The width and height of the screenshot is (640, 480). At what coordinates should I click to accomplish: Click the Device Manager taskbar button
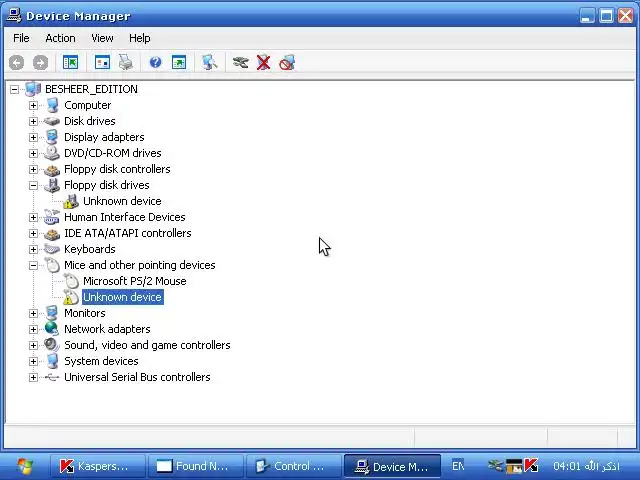click(x=392, y=466)
